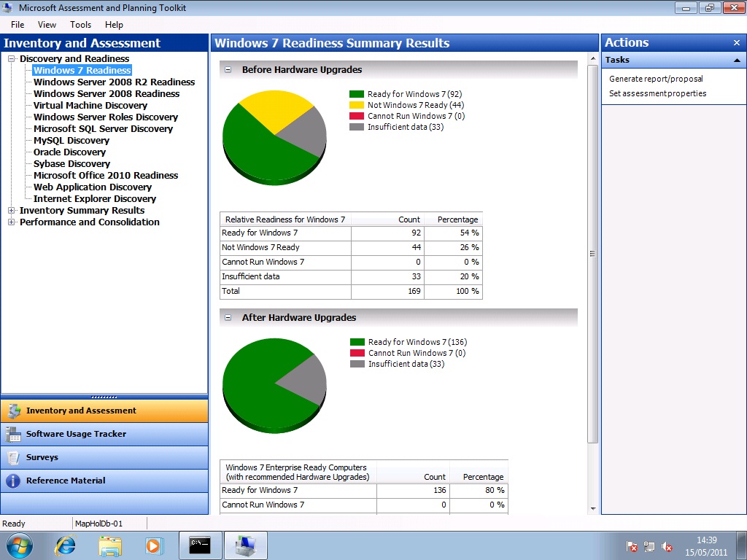Viewport: 747px width, 560px height.
Task: Select Virtual Machine Discovery
Action: (x=90, y=105)
